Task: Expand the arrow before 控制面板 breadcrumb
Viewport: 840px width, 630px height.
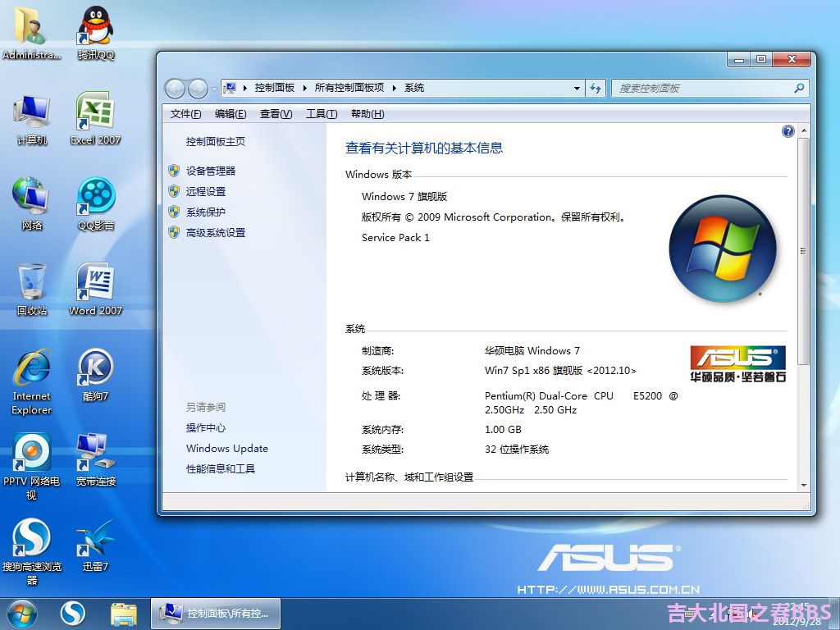Action: 244,88
